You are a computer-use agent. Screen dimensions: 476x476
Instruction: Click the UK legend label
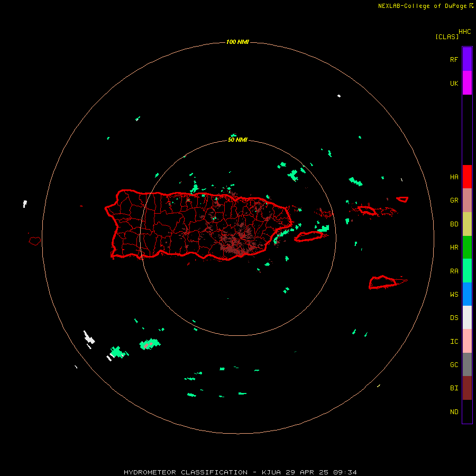pos(454,84)
